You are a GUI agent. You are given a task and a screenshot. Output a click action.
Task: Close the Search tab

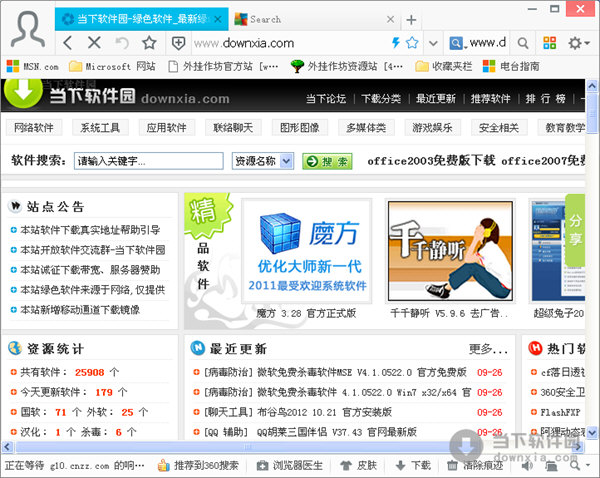(x=390, y=19)
